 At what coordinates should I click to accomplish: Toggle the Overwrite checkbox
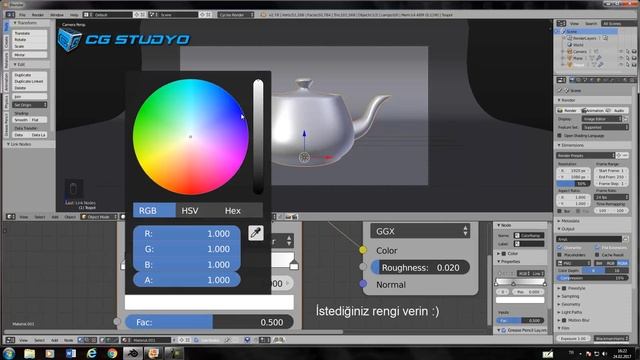[560, 247]
